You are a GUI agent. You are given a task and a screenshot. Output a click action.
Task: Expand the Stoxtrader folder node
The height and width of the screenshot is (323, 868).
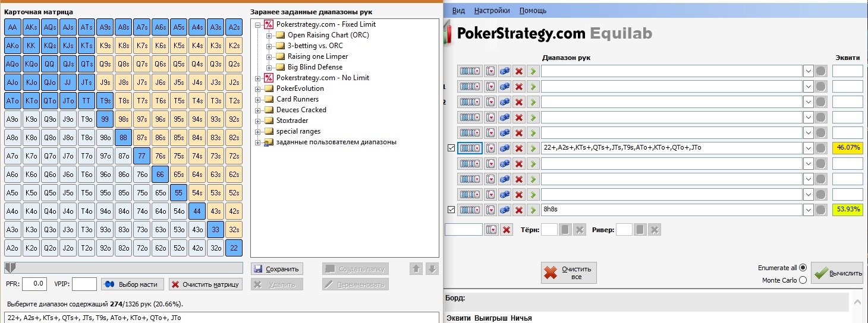pos(258,121)
